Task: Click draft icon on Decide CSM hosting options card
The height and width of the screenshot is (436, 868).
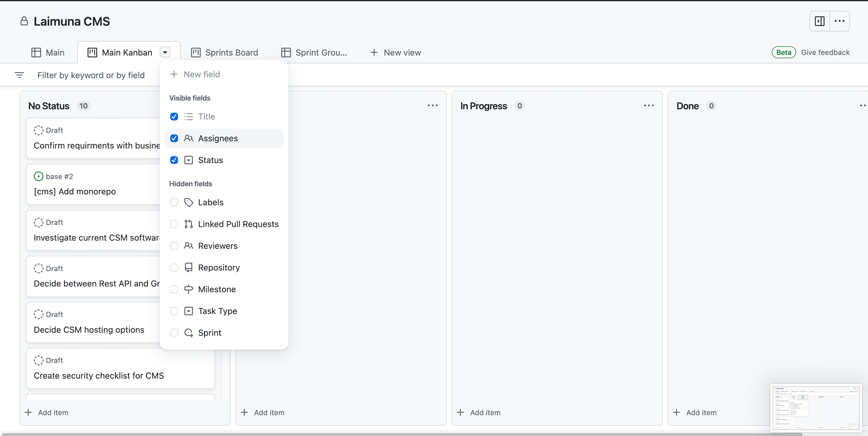Action: click(38, 314)
